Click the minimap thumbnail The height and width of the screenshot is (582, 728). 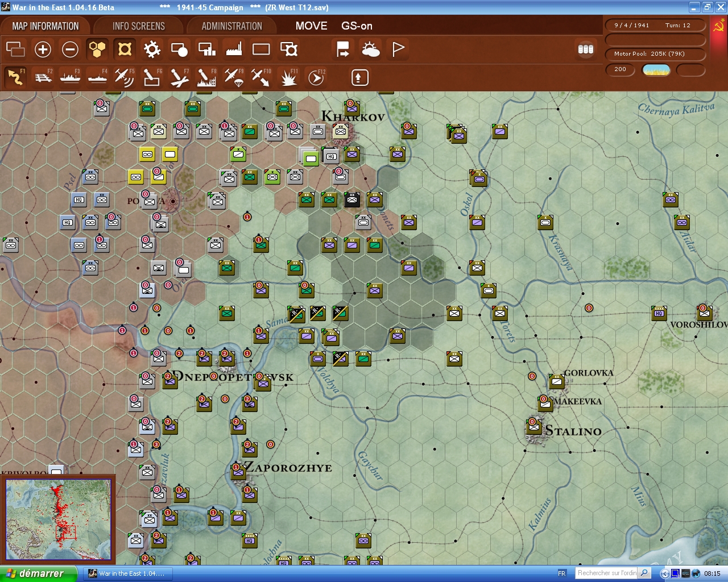tap(58, 520)
